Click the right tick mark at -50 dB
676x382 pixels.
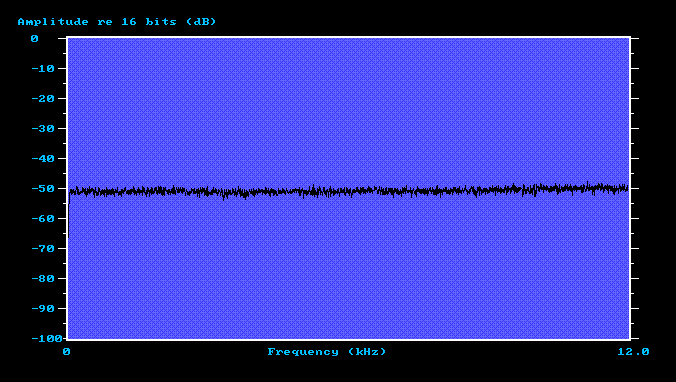click(635, 189)
